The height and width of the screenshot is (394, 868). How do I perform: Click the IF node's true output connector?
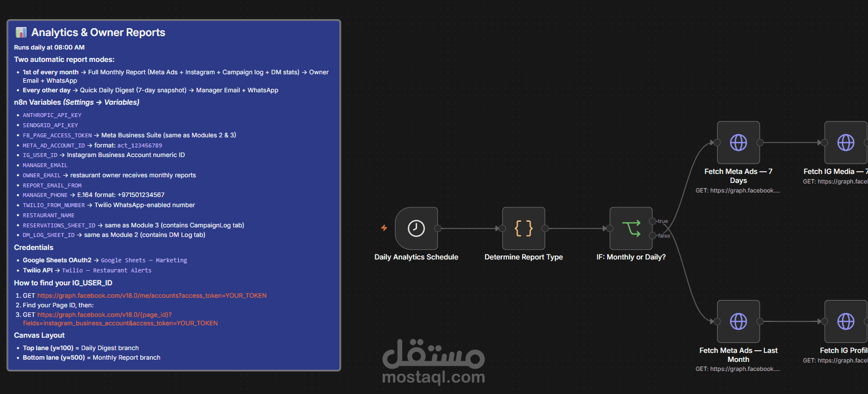(652, 221)
